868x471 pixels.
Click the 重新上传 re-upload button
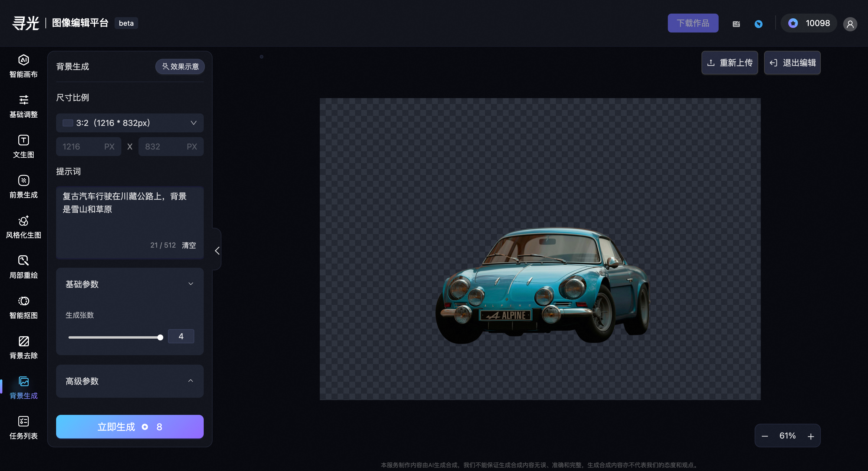730,63
